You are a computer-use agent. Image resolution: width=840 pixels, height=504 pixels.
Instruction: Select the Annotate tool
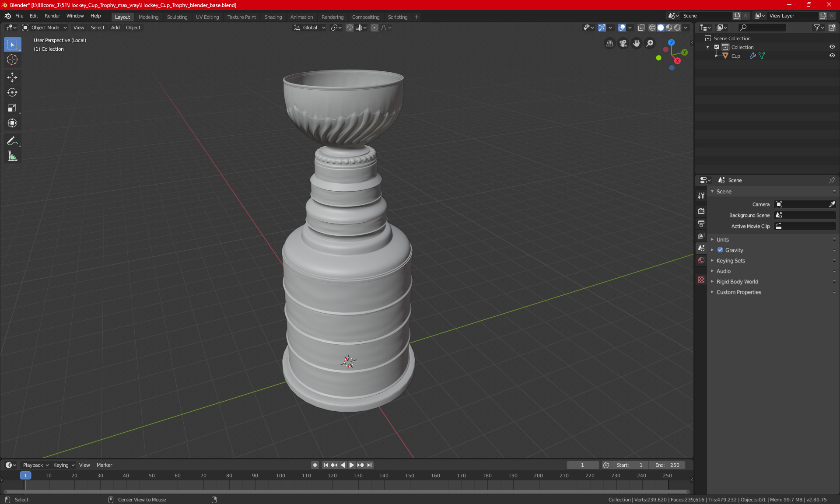coord(12,141)
